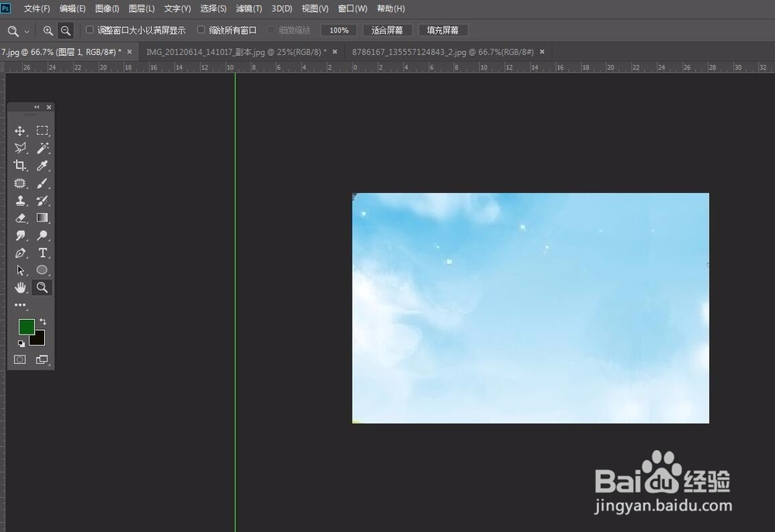The height and width of the screenshot is (532, 775).
Task: Select the Dodge tool
Action: (43, 235)
